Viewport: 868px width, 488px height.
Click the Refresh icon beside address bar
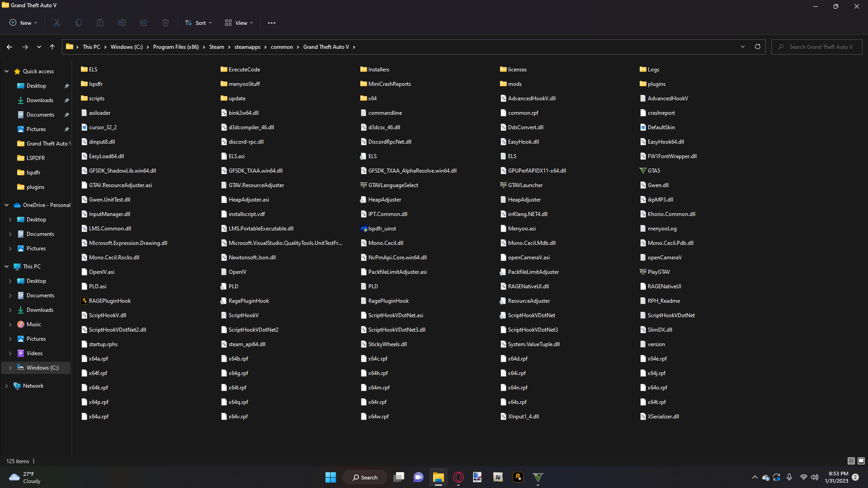point(758,47)
